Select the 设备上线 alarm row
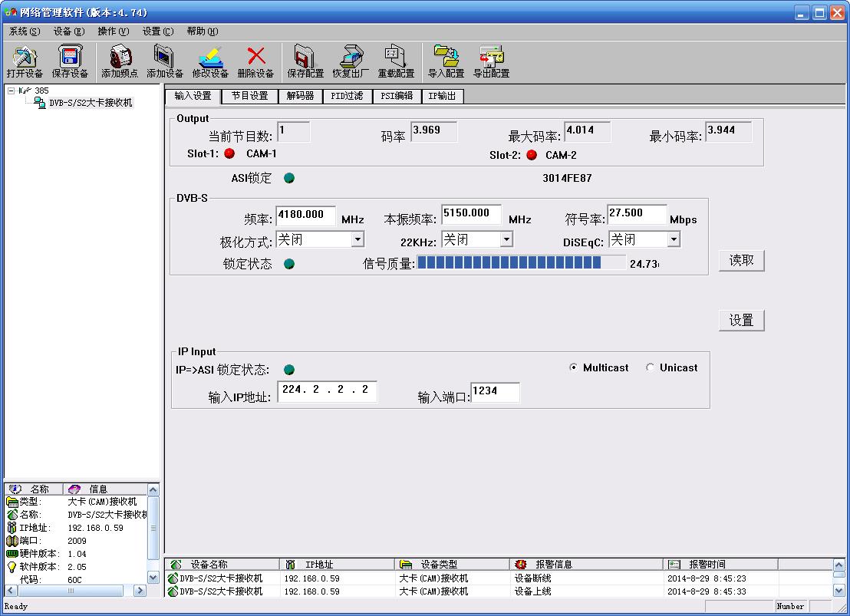 [x=499, y=591]
